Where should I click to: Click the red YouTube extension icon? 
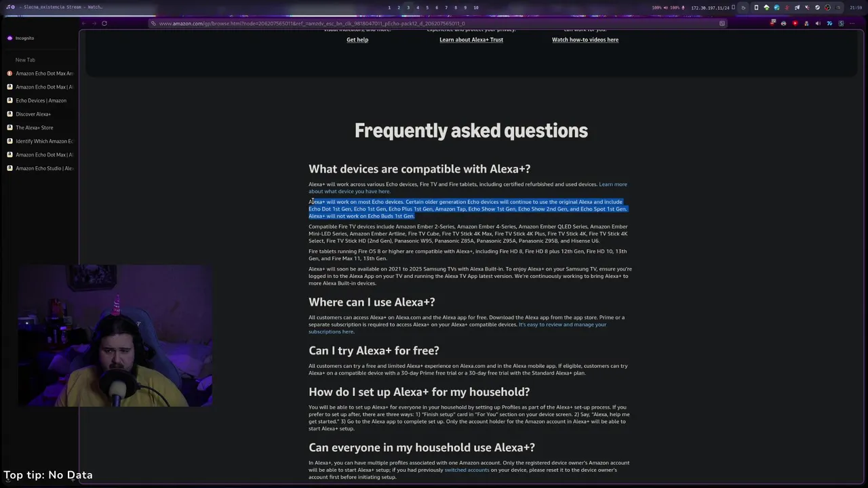795,23
